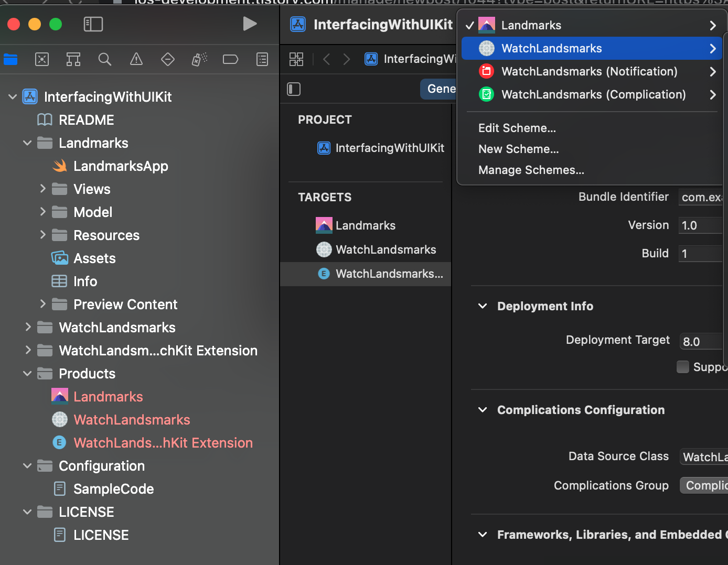Viewport: 728px width, 565px height.
Task: Collapse the Complications Configuration section
Action: [483, 410]
